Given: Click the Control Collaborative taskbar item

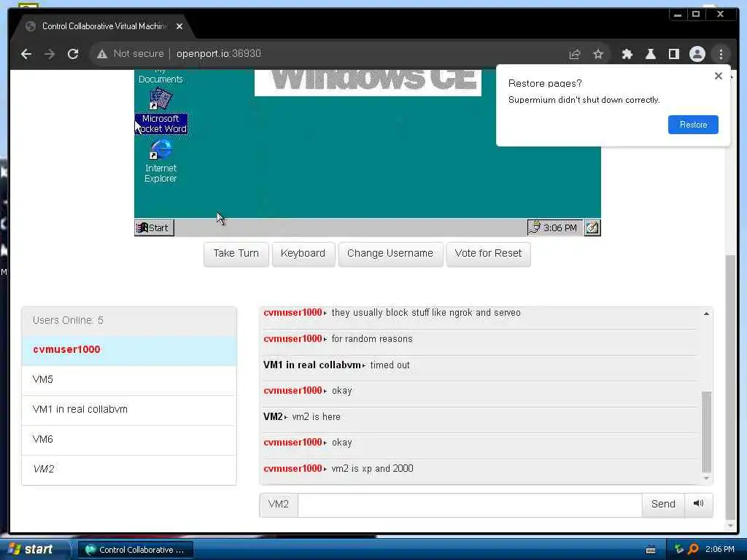Looking at the screenshot, I should coord(135,550).
